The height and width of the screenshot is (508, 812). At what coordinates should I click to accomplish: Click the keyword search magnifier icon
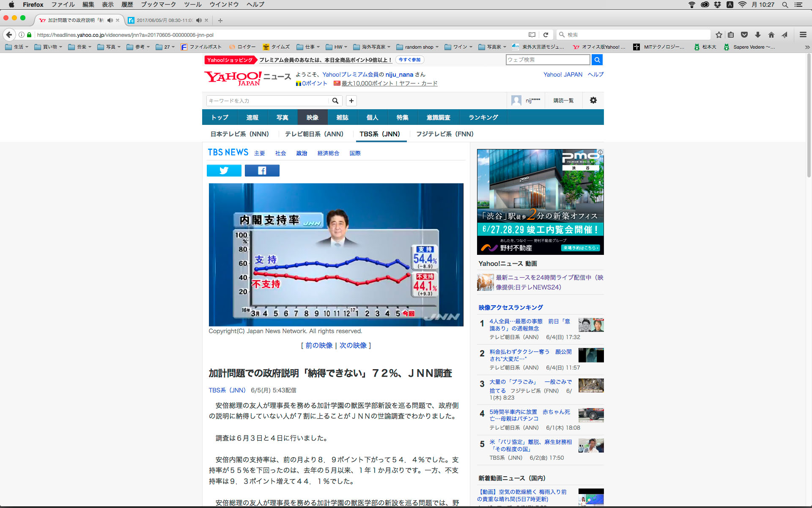[x=335, y=101]
